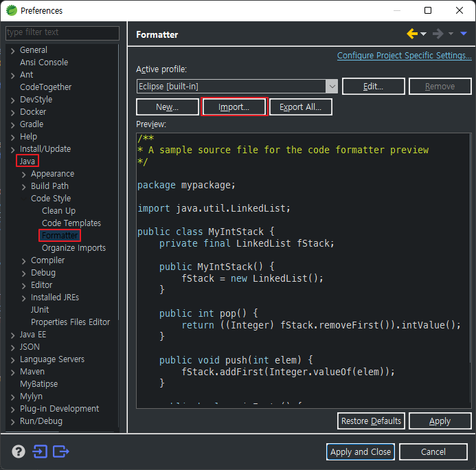Screen dimensions: 476x470
Task: Expand the Editor tree node
Action: pyautogui.click(x=23, y=286)
